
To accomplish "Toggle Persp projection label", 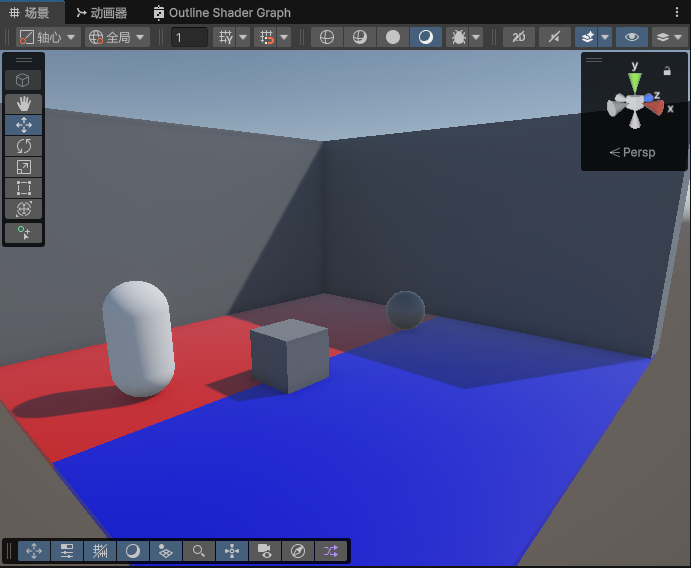I will (x=632, y=152).
